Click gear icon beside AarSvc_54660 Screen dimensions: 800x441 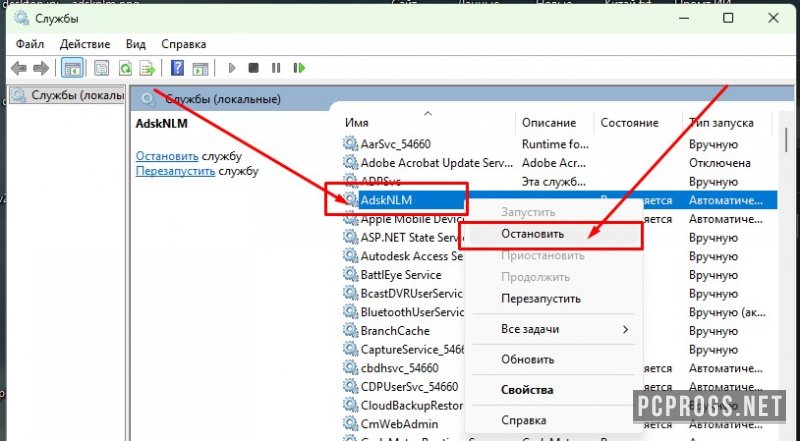(x=350, y=144)
